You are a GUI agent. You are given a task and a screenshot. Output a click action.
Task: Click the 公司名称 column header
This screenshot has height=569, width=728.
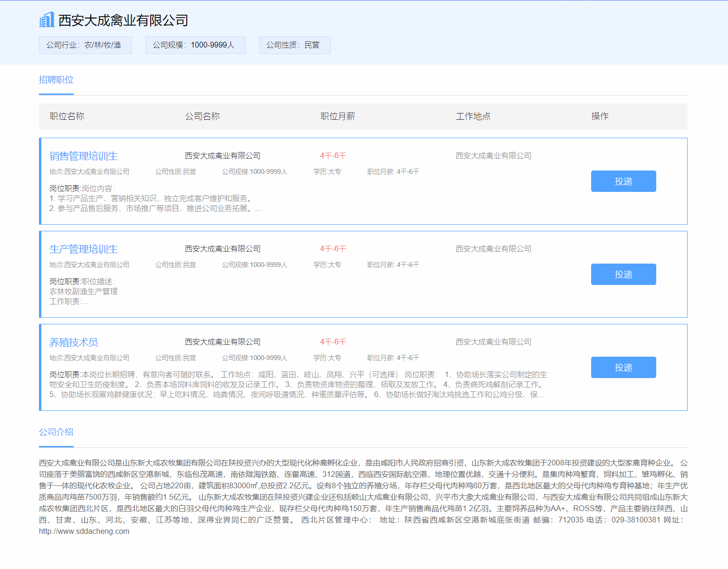202,116
